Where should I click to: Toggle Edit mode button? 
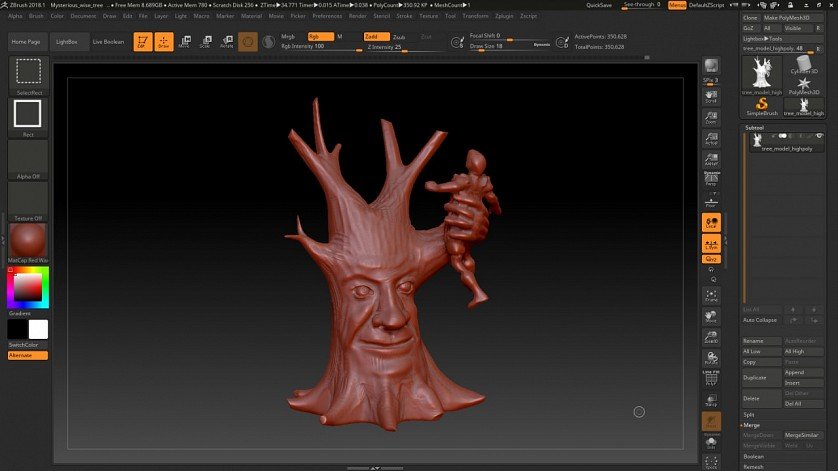[x=143, y=42]
